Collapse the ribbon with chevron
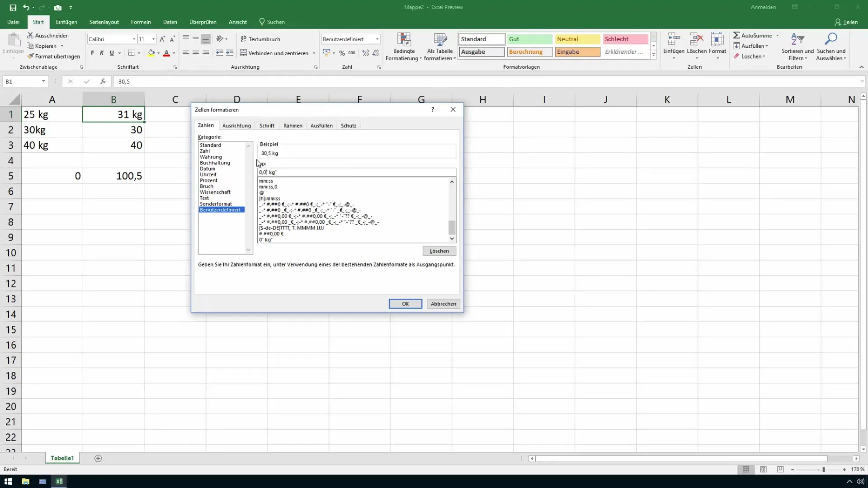The width and height of the screenshot is (868, 488). click(x=861, y=67)
